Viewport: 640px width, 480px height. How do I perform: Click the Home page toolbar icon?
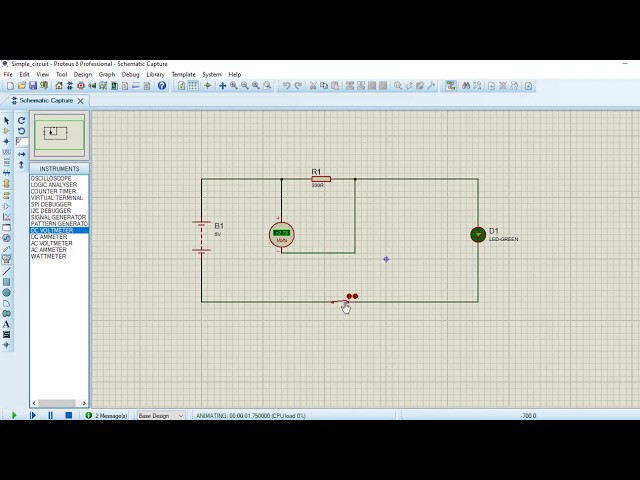pos(59,86)
